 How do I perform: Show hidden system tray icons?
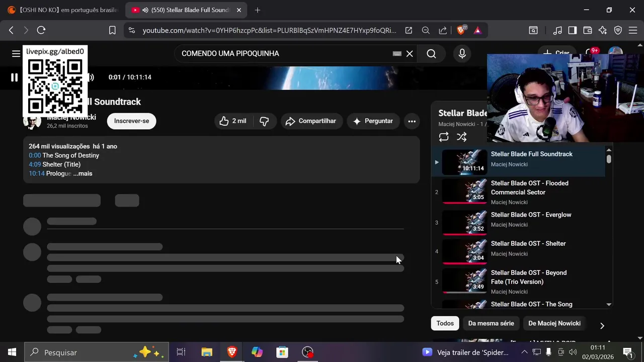[525, 352]
